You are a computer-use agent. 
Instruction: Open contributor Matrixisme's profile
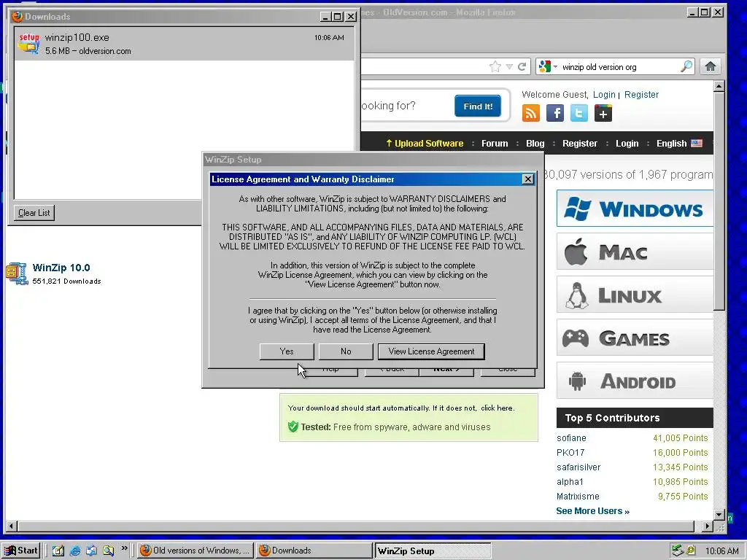click(x=578, y=496)
